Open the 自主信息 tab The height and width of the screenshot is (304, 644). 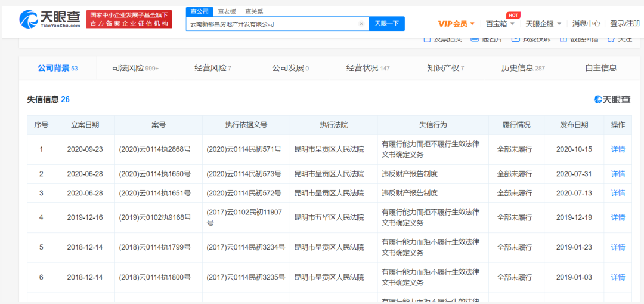click(601, 68)
